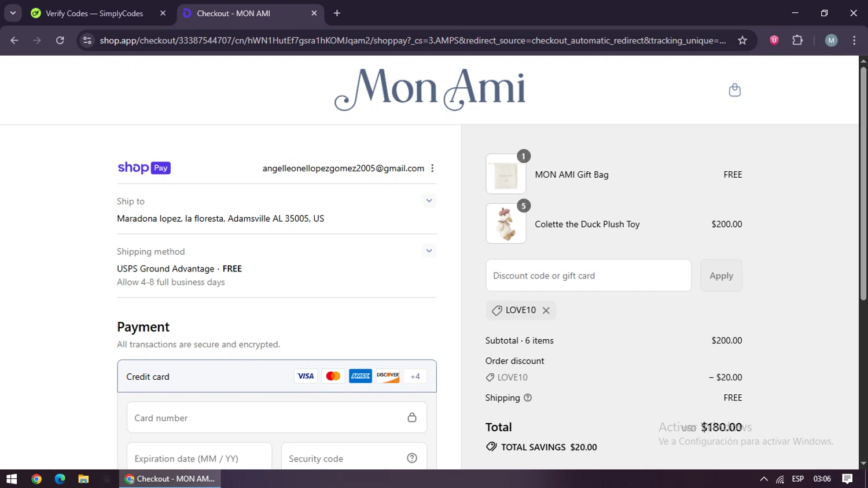Viewport: 868px width, 488px height.
Task: Expand the Ship to address section
Action: (429, 201)
